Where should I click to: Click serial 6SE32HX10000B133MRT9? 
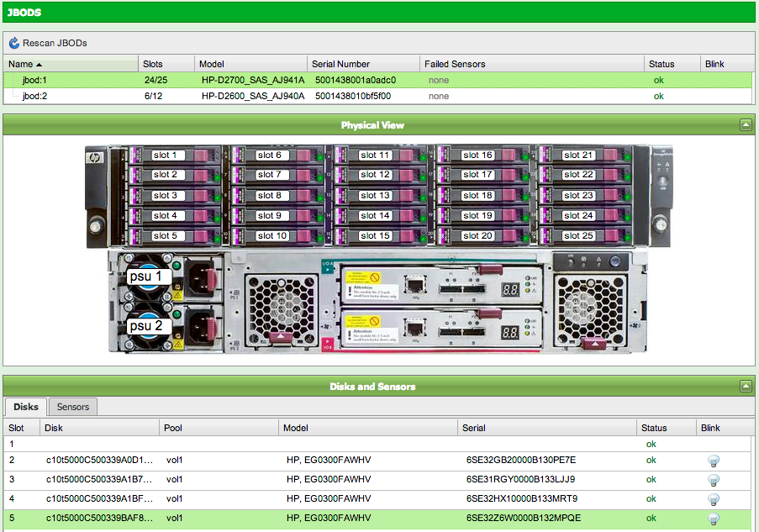tap(522, 499)
